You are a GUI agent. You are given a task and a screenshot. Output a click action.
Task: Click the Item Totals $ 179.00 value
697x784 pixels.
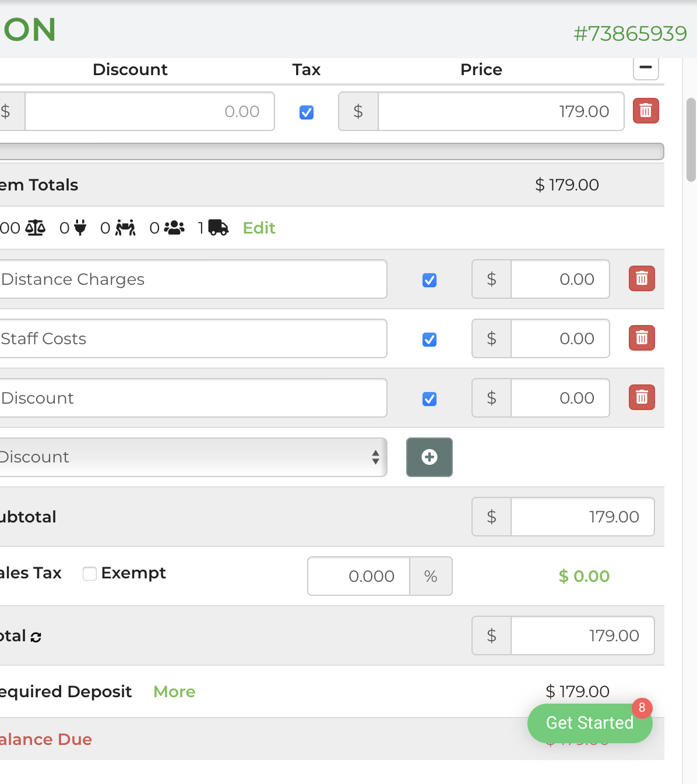pyautogui.click(x=567, y=185)
